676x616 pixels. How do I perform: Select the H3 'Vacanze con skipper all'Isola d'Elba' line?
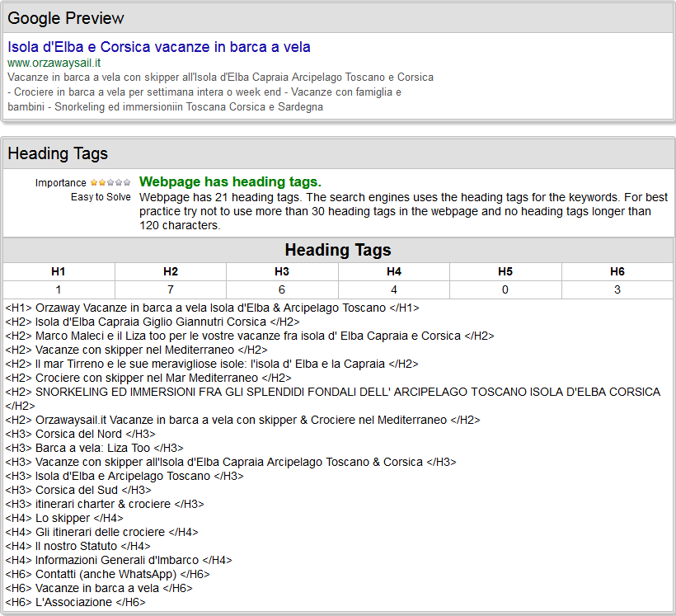[231, 462]
